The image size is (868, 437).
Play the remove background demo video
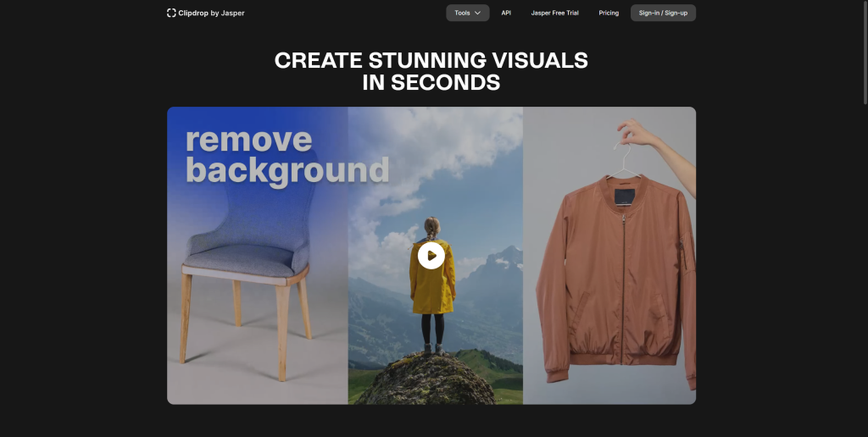pyautogui.click(x=431, y=256)
